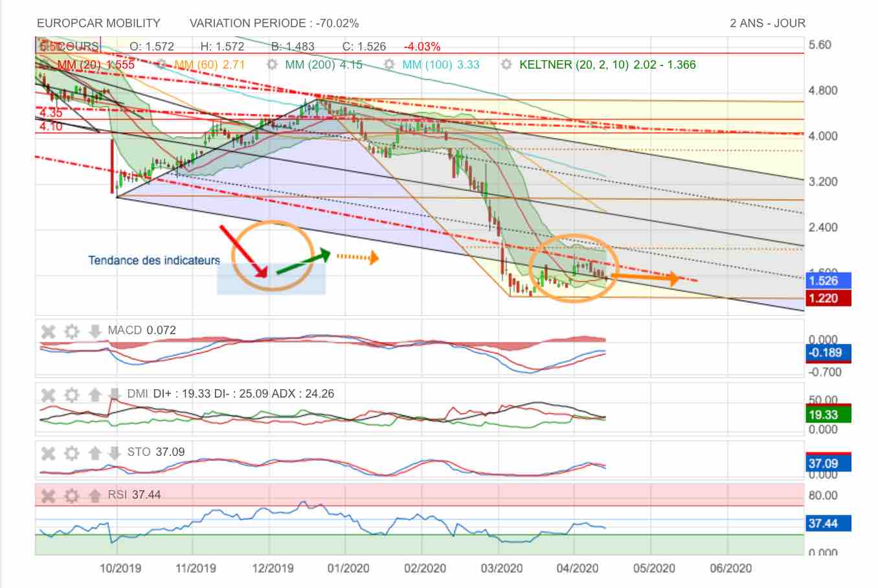Open settings gear for MM (60)

tap(161, 65)
